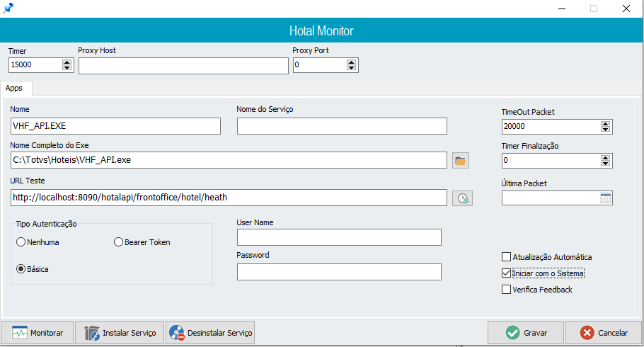Click Instalar Serviço button
This screenshot has height=347, width=644.
(x=120, y=333)
